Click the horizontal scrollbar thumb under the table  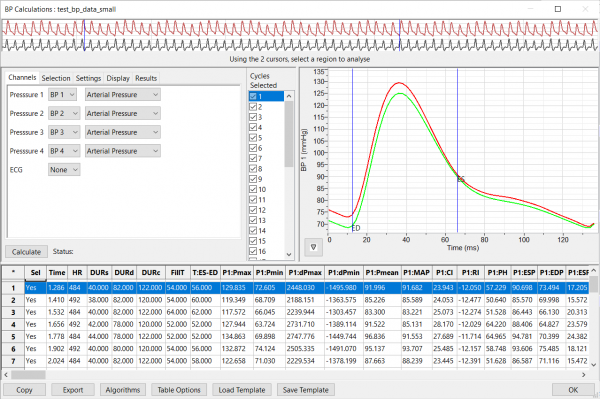[x=28, y=375]
